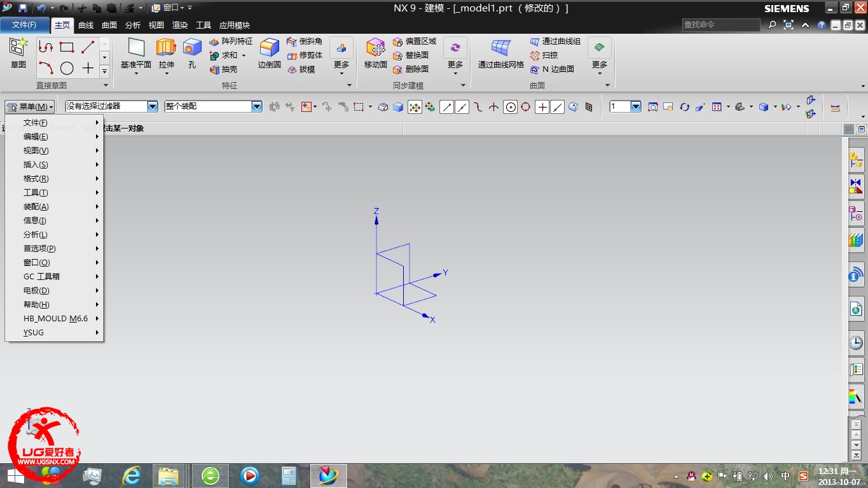Click the Swept (扫掠) command
The image size is (868, 488).
click(544, 55)
